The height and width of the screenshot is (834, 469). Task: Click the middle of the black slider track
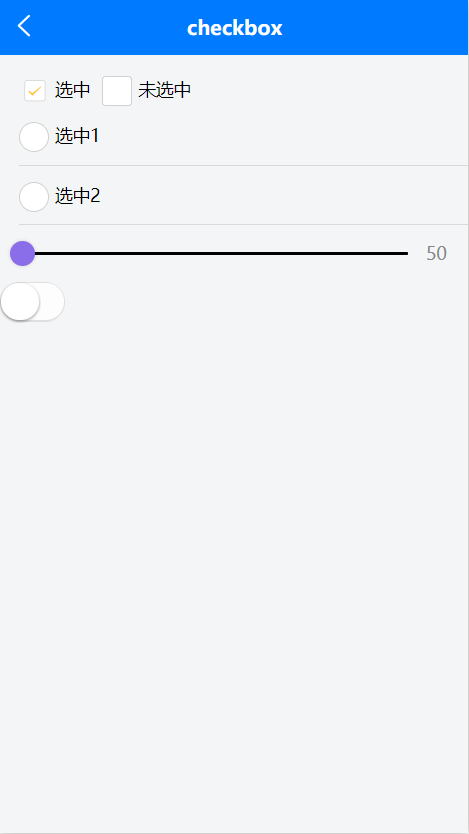click(x=215, y=254)
